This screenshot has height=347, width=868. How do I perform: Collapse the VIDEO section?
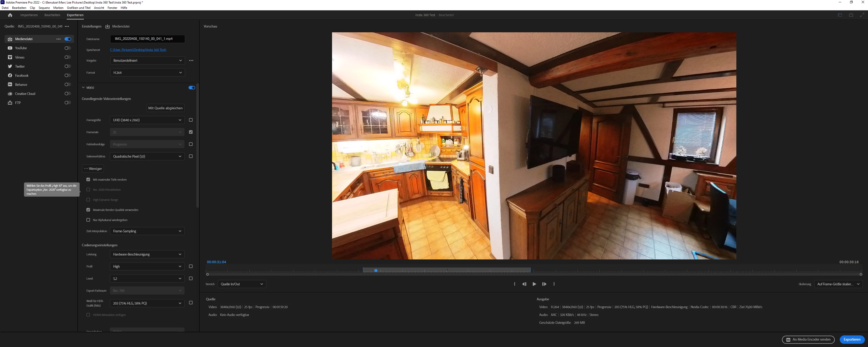pyautogui.click(x=83, y=88)
